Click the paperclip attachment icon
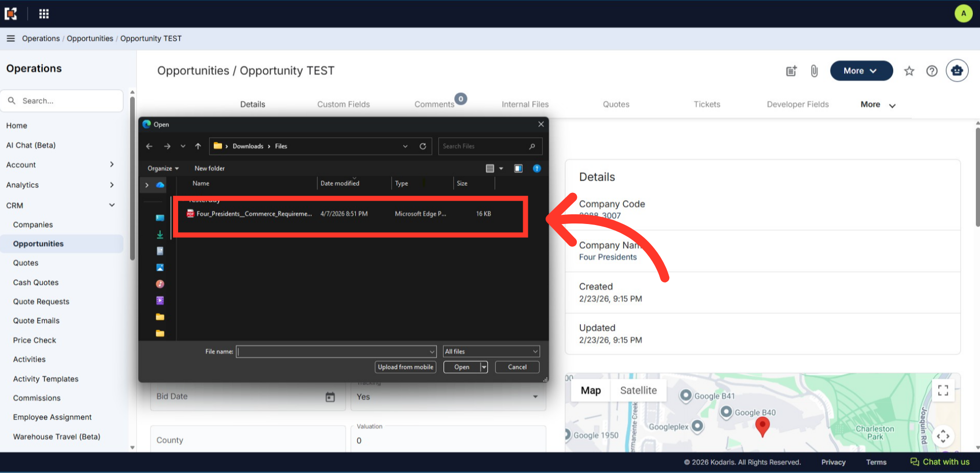 click(814, 71)
